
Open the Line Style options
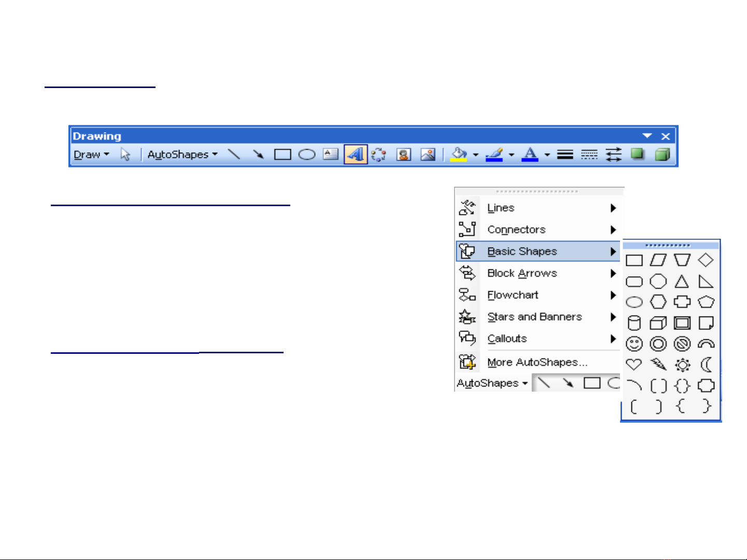pos(565,154)
